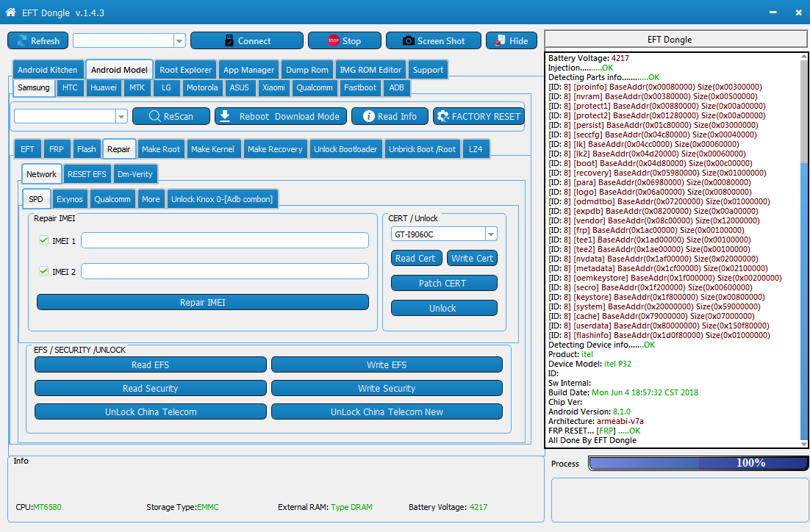Select the Unlock Knox 0-[Adb combon] tab
The height and width of the screenshot is (532, 810).
click(222, 199)
